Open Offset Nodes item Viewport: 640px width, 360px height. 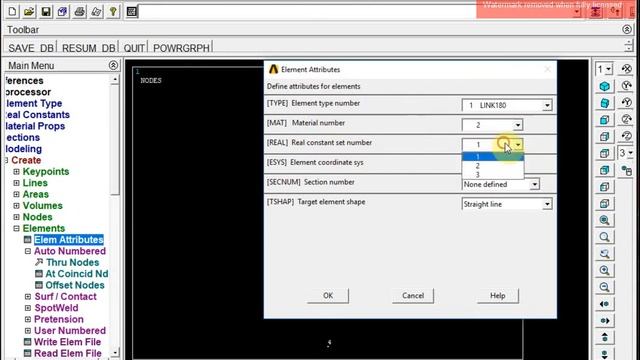pyautogui.click(x=75, y=285)
